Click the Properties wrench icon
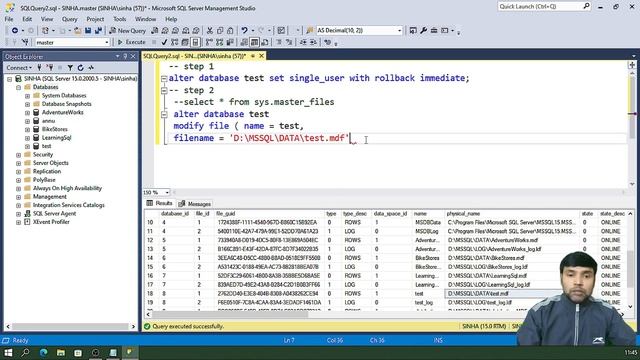 pyautogui.click(x=423, y=31)
